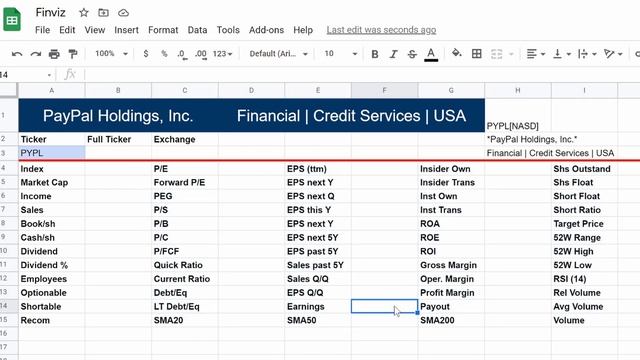Select the Paint format tool
This screenshot has width=640, height=360.
coord(73,54)
